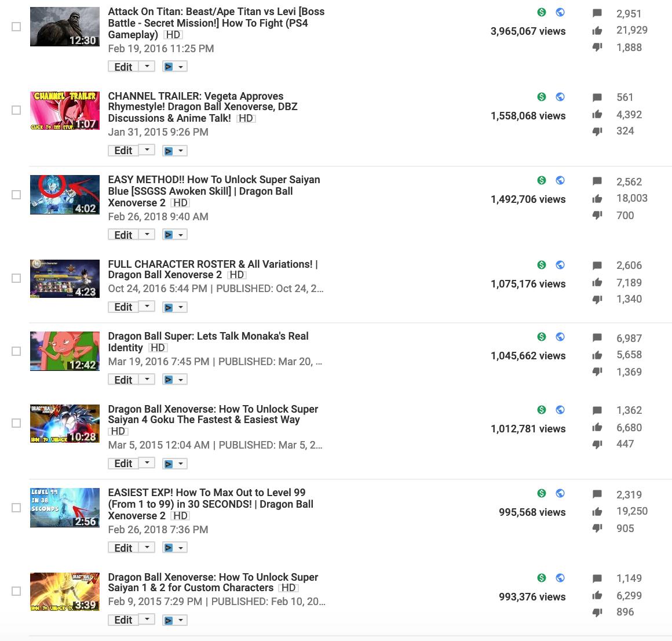Open thumbnail of CHANNEL TRAILER video
Image resolution: width=672 pixels, height=641 pixels.
click(65, 111)
